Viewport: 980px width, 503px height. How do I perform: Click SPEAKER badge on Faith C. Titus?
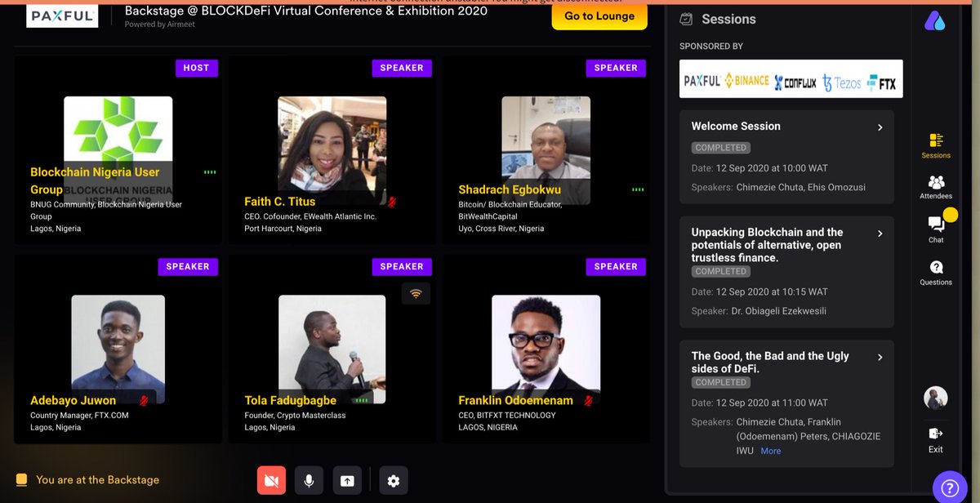click(402, 68)
